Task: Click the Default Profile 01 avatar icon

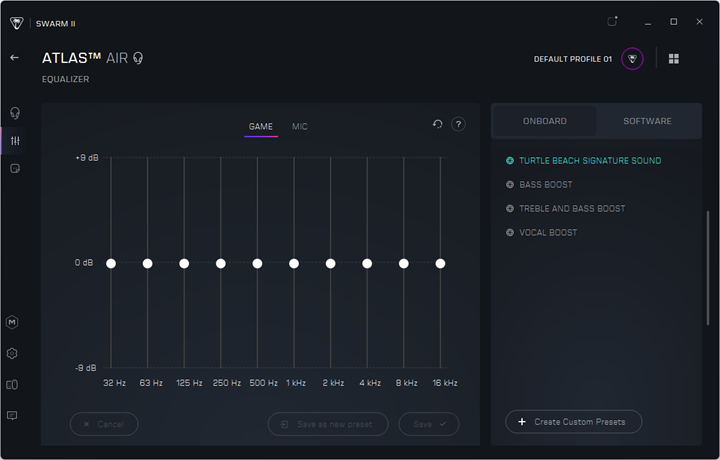Action: coord(632,59)
